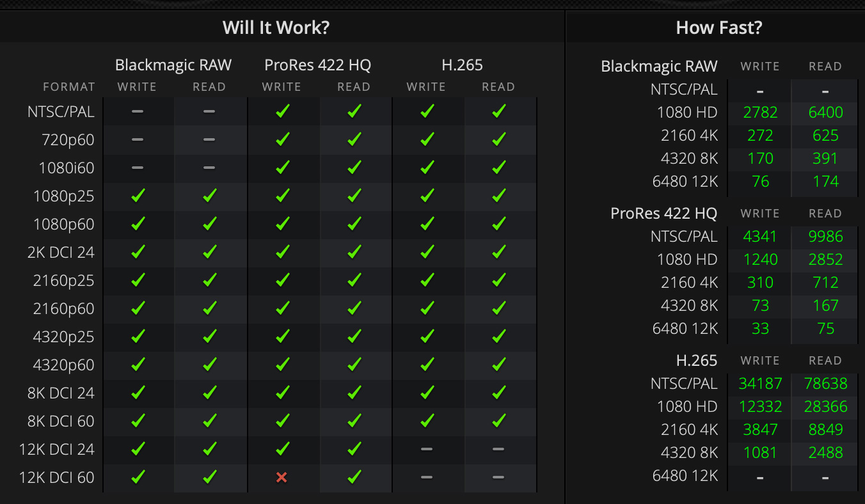Click ProRes 422 HQ NTSC/PAL write value 4341

[760, 237]
